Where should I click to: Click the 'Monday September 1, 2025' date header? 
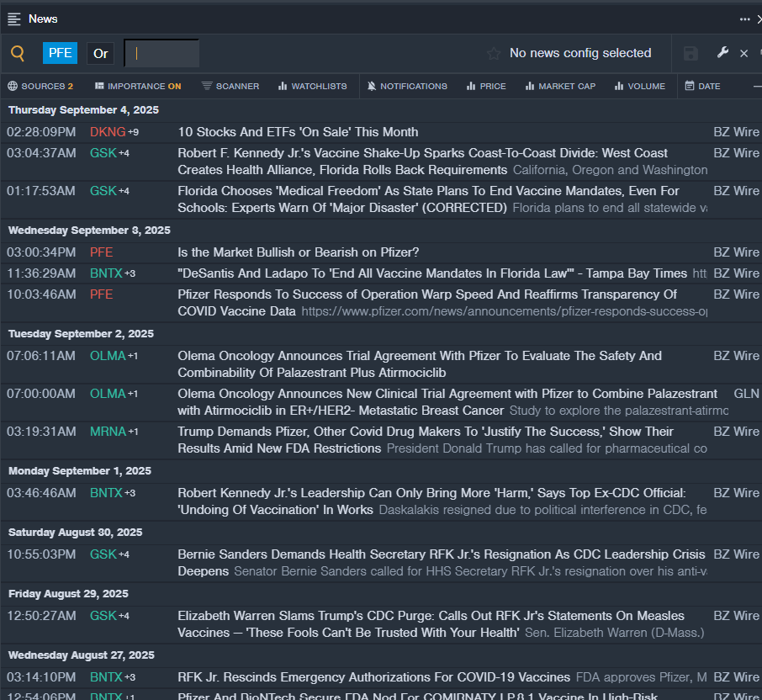click(80, 471)
